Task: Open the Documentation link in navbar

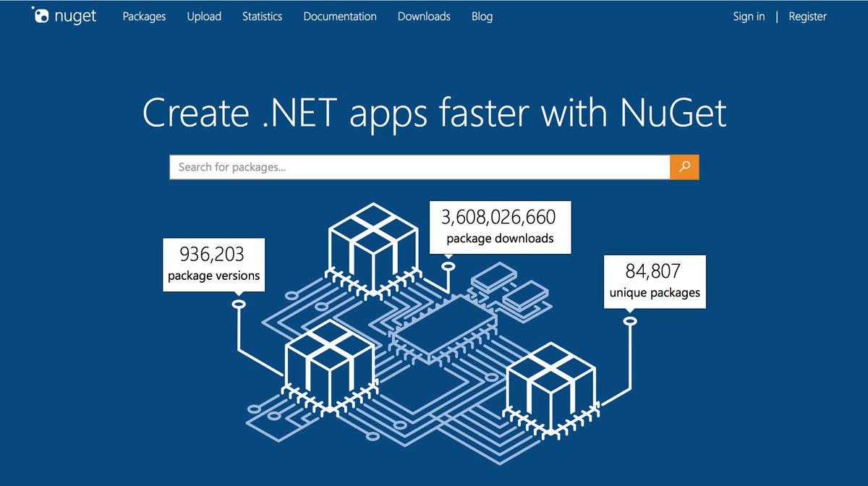Action: click(x=340, y=16)
